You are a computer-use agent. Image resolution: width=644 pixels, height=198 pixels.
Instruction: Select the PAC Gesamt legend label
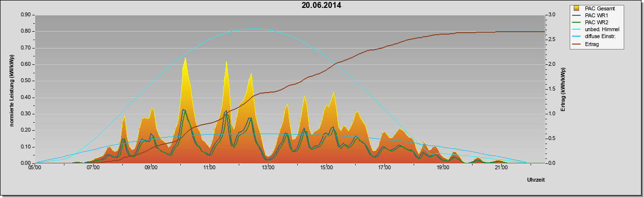[x=600, y=8]
